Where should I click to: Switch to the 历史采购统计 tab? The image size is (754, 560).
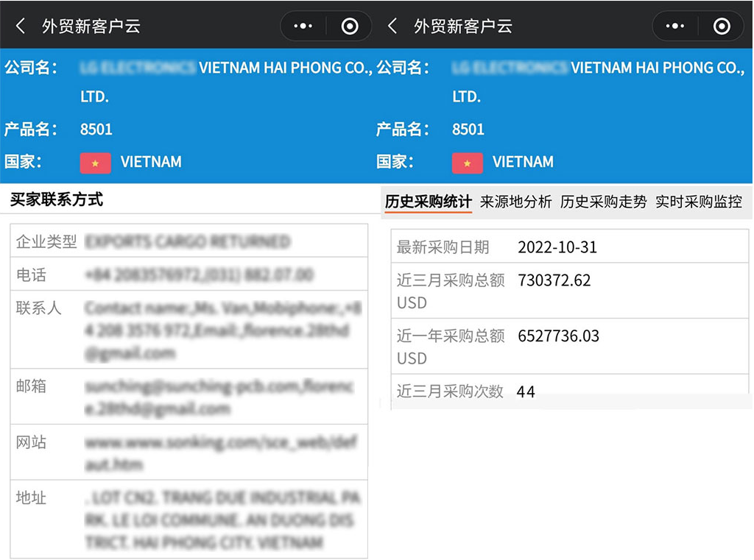pos(428,202)
